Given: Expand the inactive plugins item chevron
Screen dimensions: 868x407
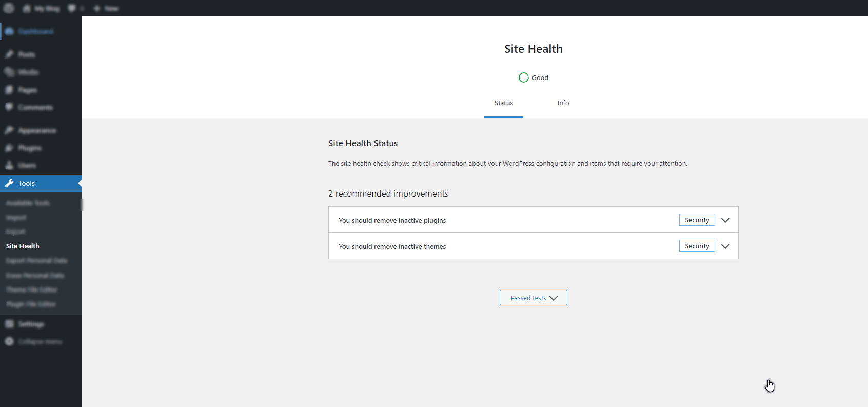Looking at the screenshot, I should click(725, 220).
